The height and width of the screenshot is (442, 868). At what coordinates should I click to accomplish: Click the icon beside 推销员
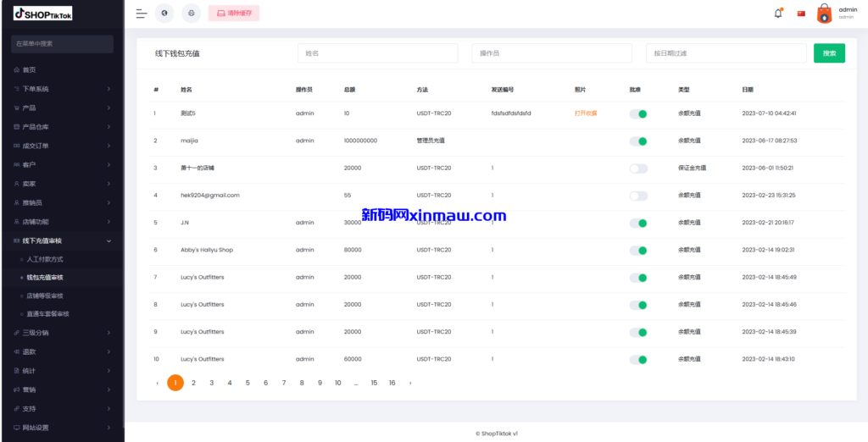pyautogui.click(x=17, y=203)
